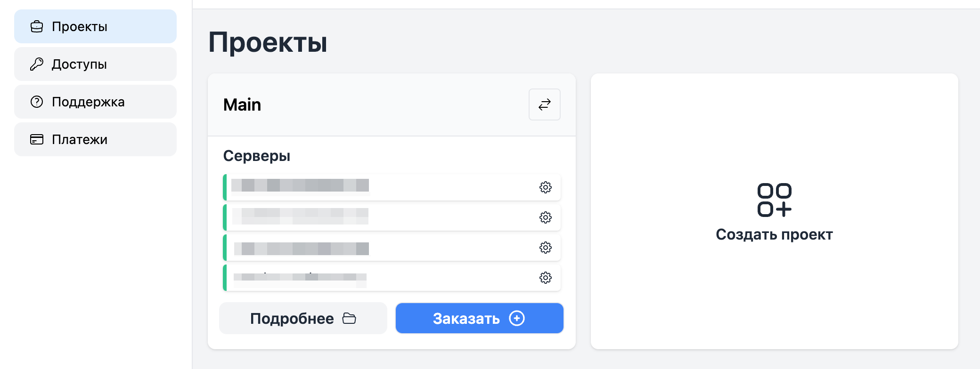Click the create project grid-plus icon

[774, 200]
